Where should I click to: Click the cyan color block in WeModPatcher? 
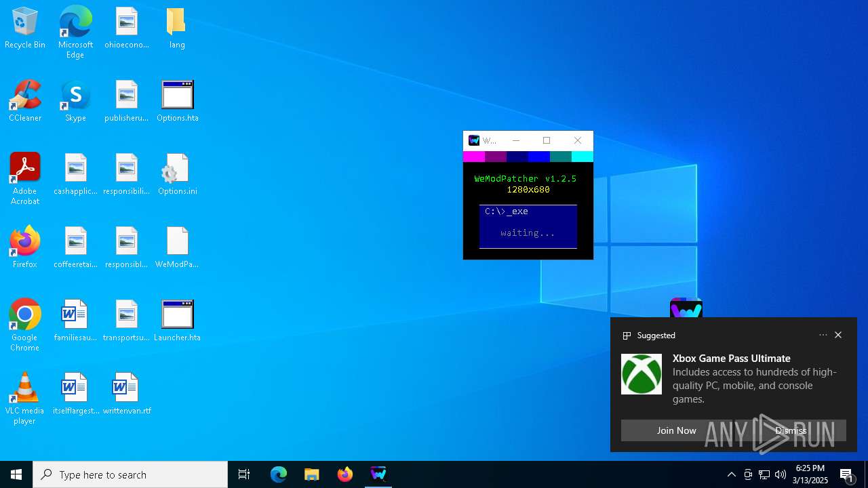coord(583,157)
